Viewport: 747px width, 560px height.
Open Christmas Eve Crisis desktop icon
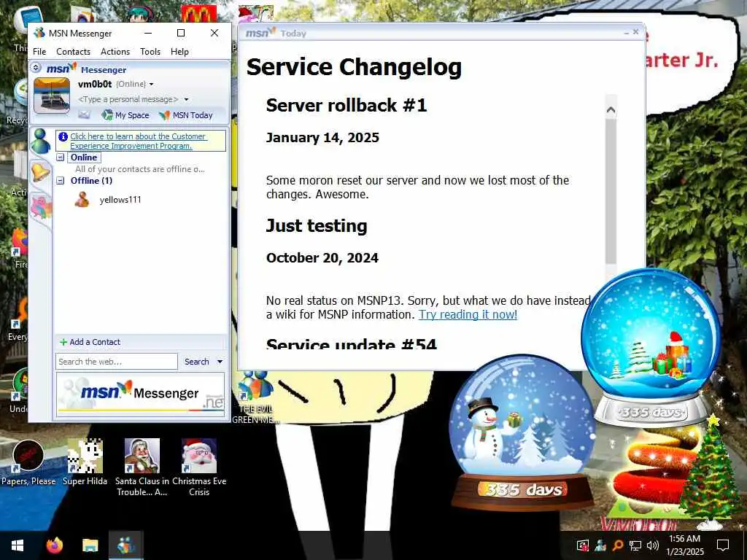[x=199, y=467]
